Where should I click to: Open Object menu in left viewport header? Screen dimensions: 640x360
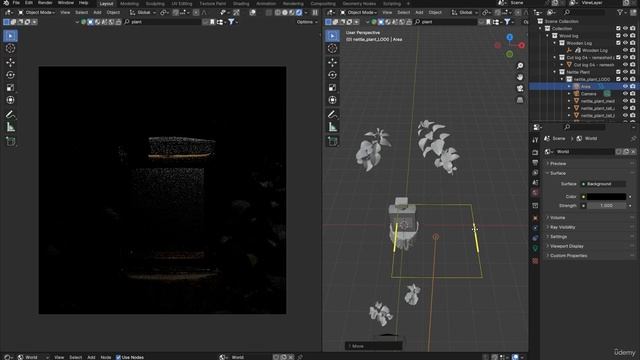113,13
